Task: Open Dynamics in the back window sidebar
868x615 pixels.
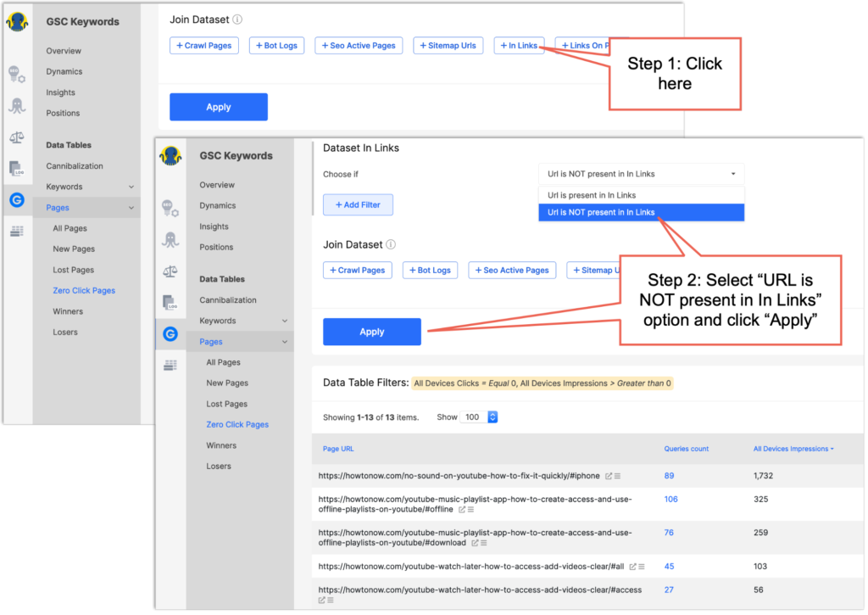Action: [x=64, y=71]
